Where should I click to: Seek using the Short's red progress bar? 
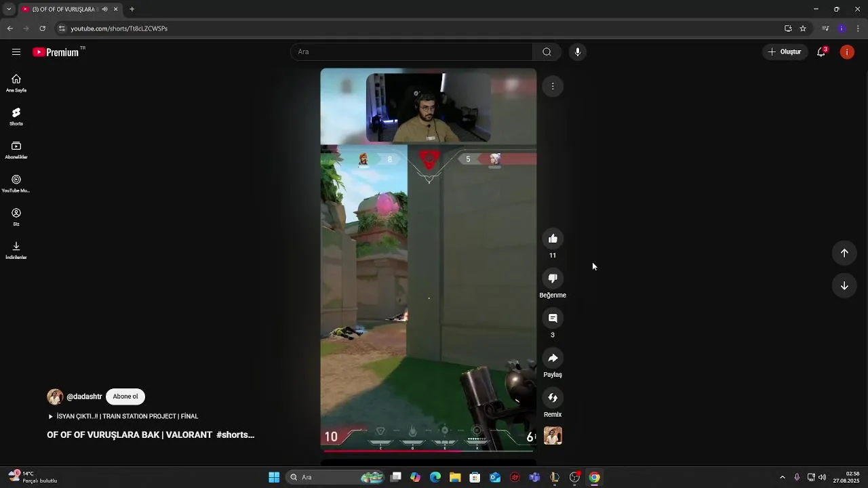tap(429, 450)
